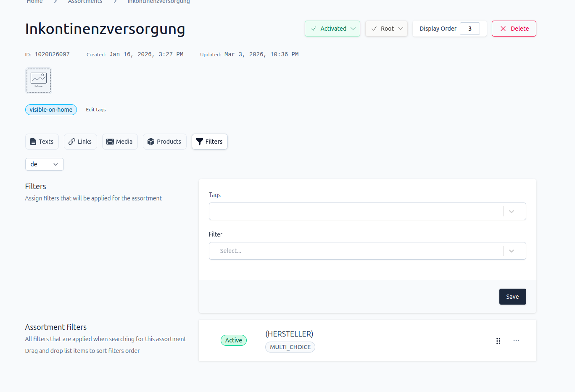Switch to the Links tab
Image resolution: width=575 pixels, height=392 pixels.
pyautogui.click(x=80, y=142)
